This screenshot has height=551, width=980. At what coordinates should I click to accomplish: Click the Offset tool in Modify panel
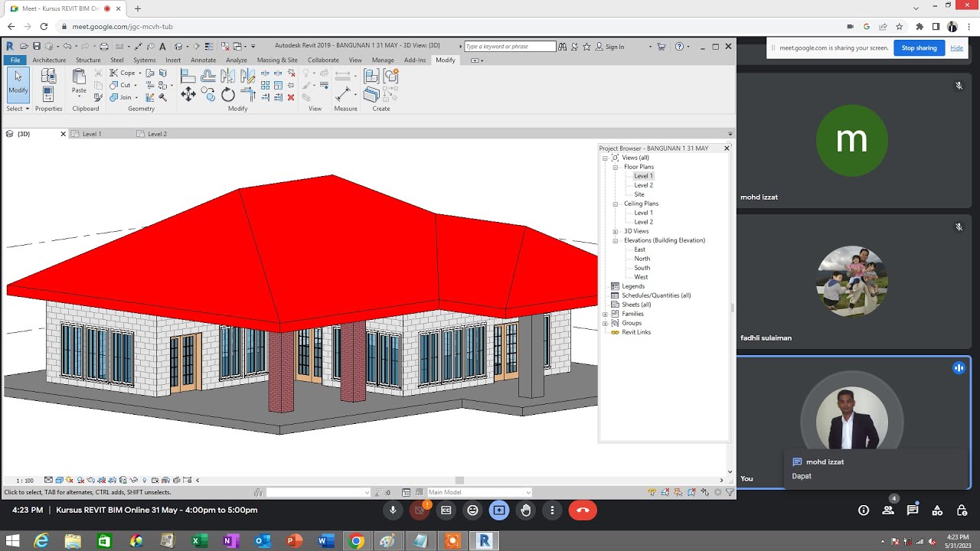(207, 76)
